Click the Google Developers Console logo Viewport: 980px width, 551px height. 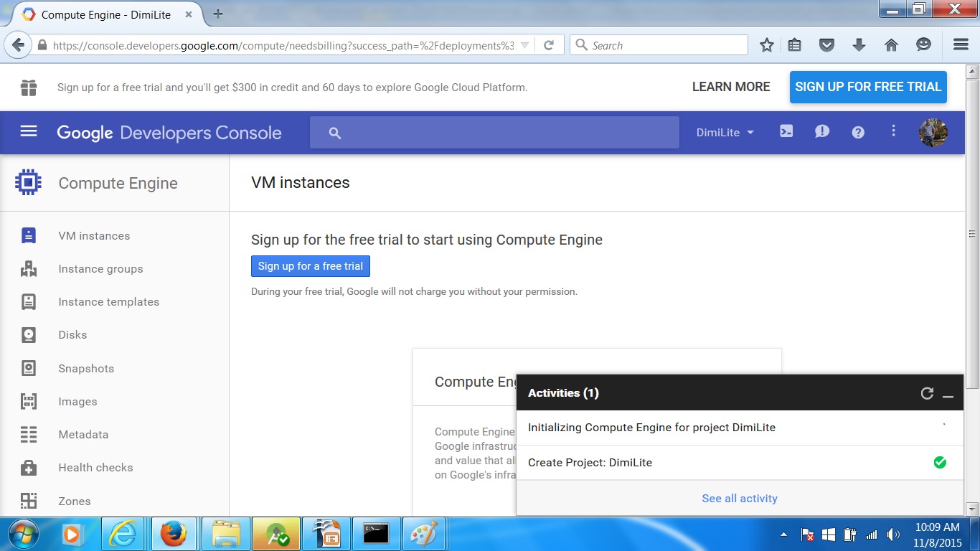click(169, 133)
